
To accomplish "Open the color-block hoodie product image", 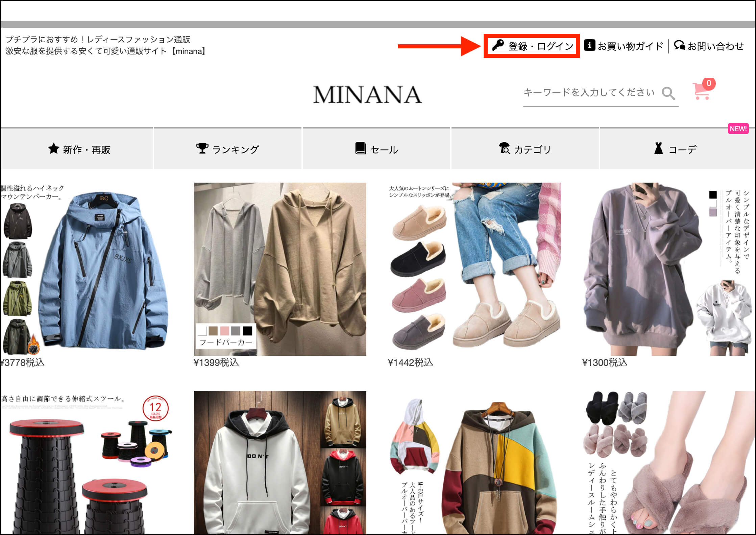I will coord(474,463).
